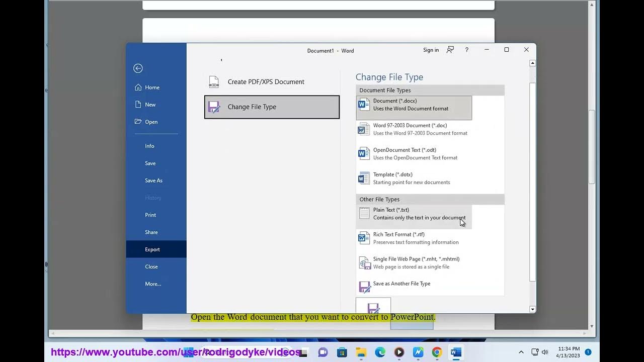Click the Template (*.dotx) icon
This screenshot has height=362, width=644.
[364, 178]
